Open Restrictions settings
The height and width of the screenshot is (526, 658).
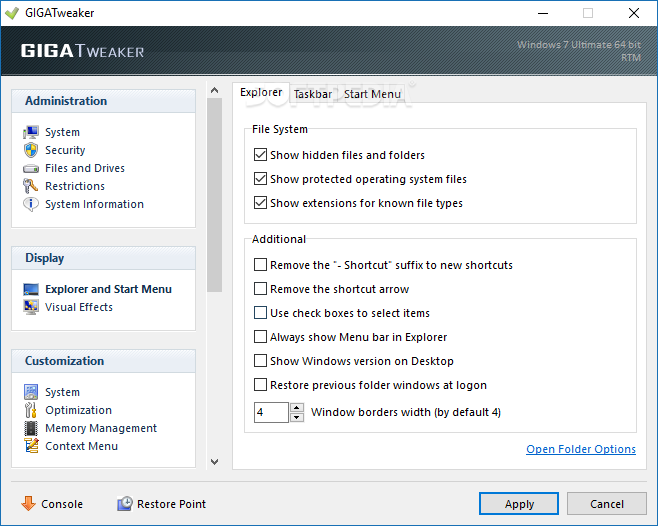pos(75,186)
